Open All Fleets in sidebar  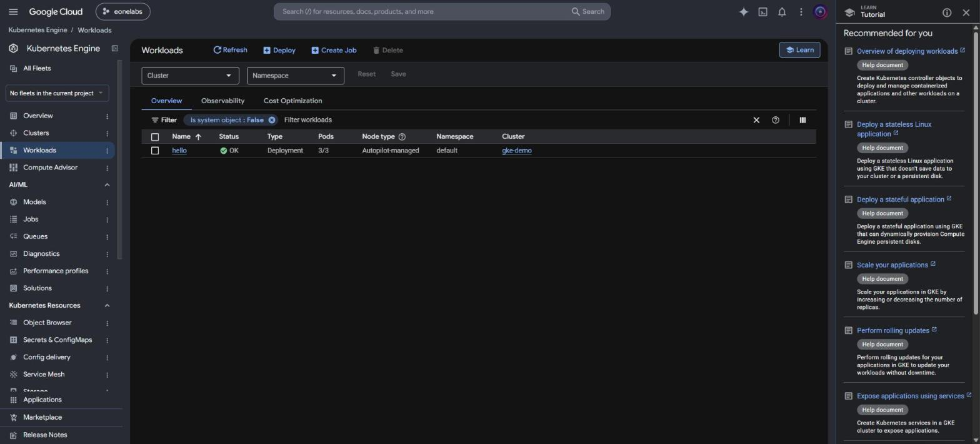[37, 68]
